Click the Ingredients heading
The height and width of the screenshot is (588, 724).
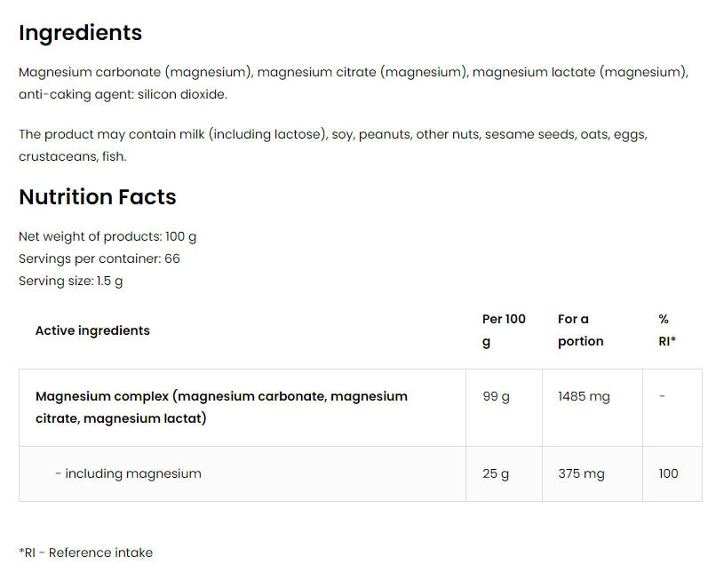[x=80, y=33]
